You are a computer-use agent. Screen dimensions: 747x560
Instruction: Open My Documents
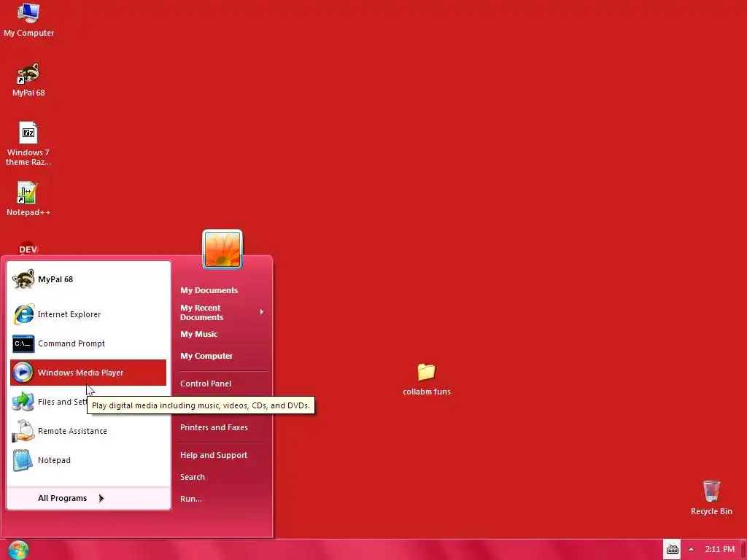[209, 290]
